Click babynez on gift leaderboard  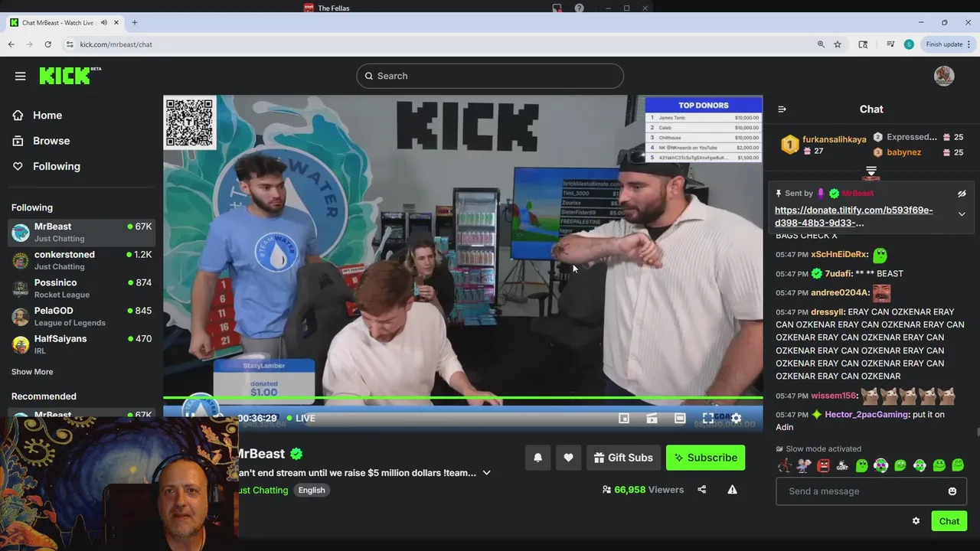click(904, 152)
